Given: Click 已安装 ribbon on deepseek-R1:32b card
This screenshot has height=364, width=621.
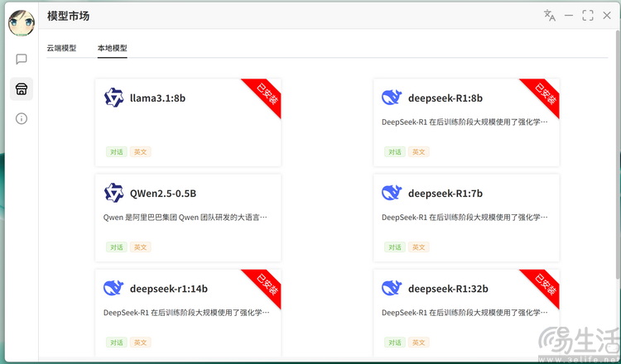Looking at the screenshot, I should click(546, 285).
